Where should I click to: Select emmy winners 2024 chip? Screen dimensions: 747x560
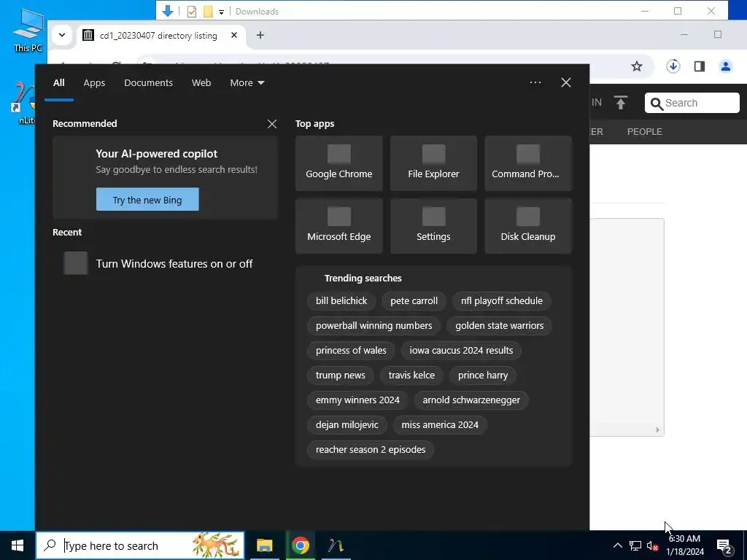(357, 400)
